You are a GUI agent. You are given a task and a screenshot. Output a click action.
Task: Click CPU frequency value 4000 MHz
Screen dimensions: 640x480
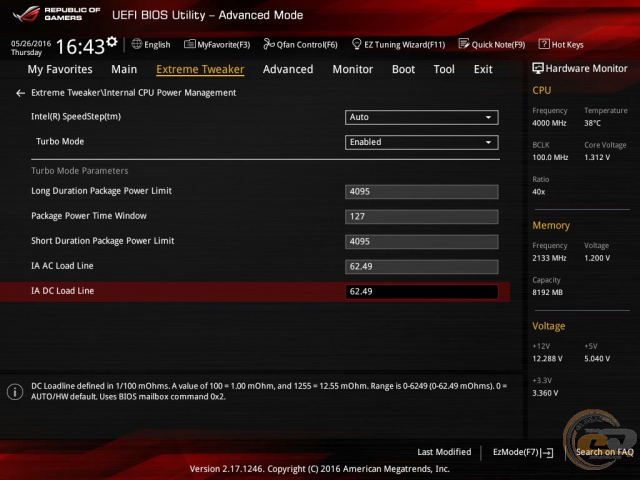(x=549, y=123)
